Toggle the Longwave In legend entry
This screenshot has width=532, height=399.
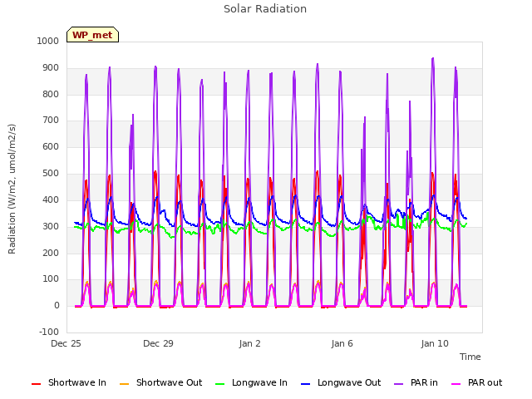click(x=251, y=382)
